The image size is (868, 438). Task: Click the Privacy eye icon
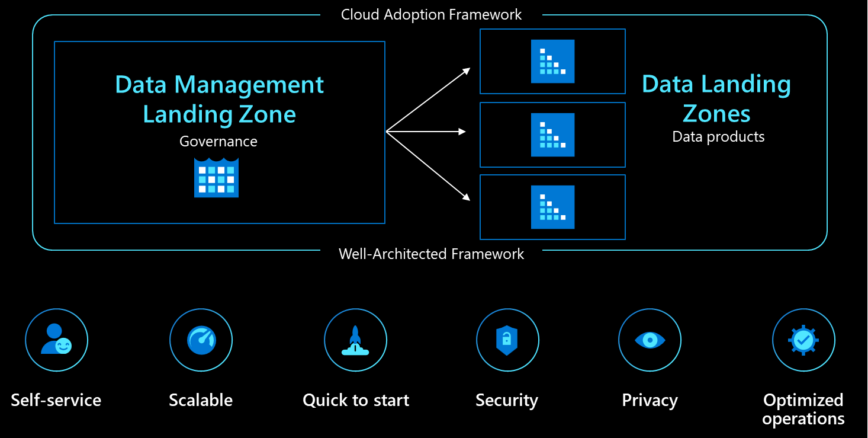(x=650, y=340)
